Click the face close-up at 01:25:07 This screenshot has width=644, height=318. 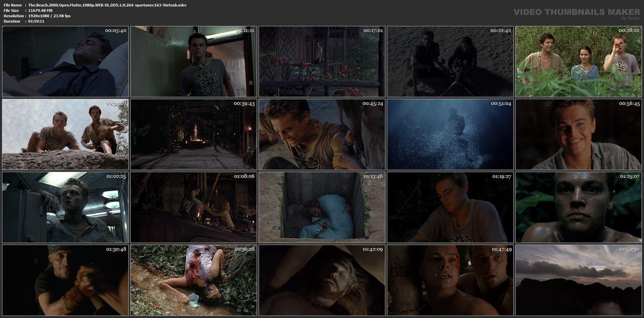[579, 207]
